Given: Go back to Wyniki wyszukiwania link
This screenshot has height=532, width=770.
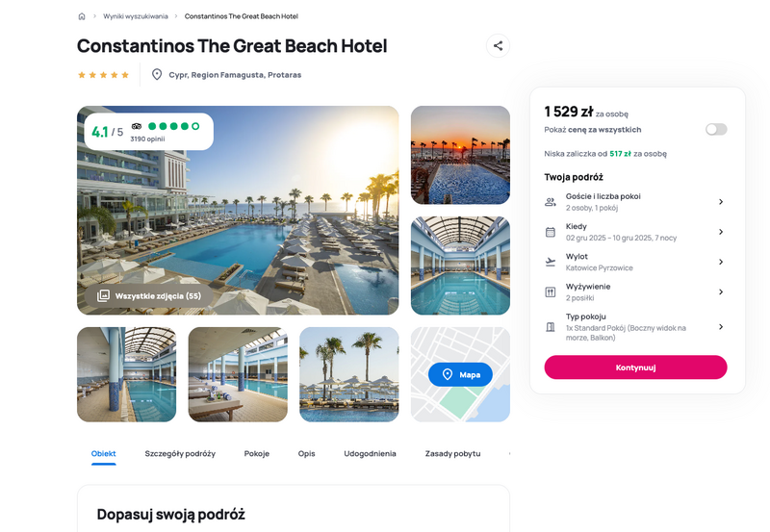Looking at the screenshot, I should 136,16.
